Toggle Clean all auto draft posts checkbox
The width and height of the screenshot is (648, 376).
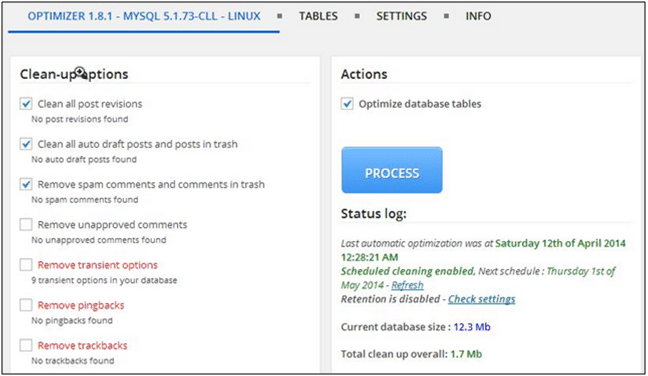point(26,144)
